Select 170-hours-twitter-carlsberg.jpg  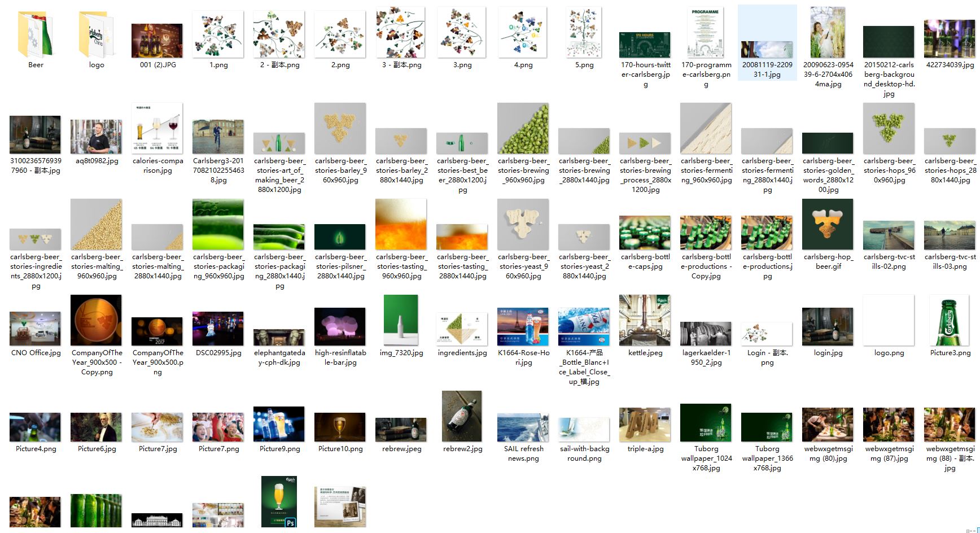[x=645, y=45]
